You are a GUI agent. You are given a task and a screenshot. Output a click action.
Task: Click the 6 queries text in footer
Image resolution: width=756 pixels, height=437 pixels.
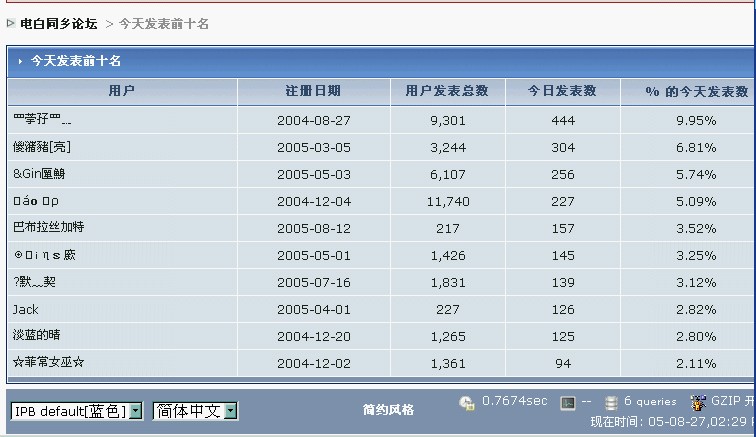click(650, 402)
